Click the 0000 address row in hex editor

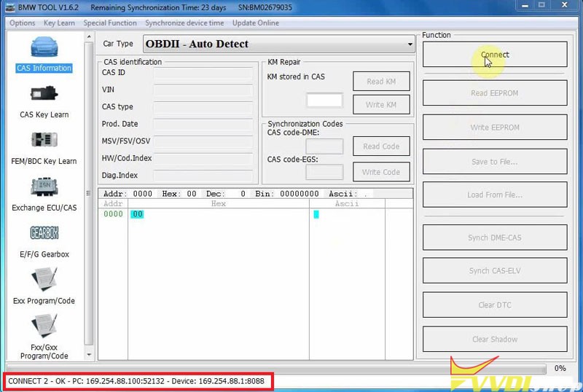click(x=113, y=214)
